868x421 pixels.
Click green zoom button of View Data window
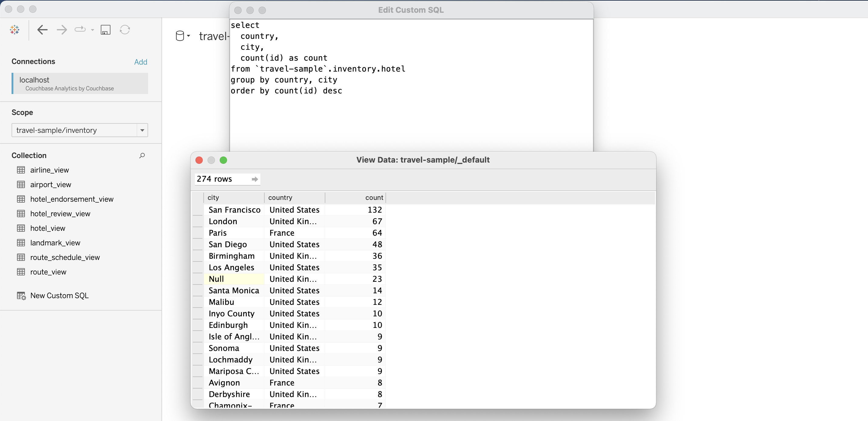point(223,160)
